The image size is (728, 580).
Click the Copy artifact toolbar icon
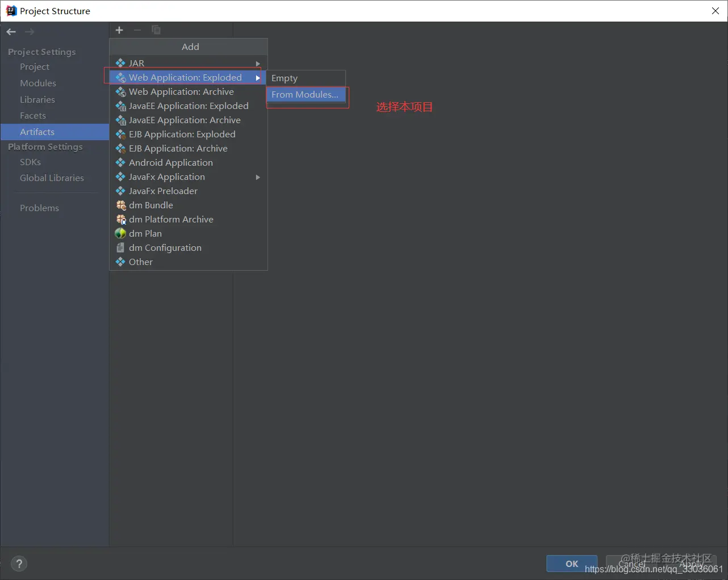click(x=156, y=30)
